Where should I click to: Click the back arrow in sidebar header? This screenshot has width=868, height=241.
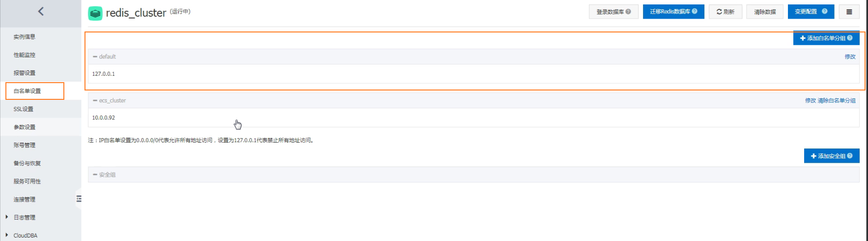[x=41, y=11]
